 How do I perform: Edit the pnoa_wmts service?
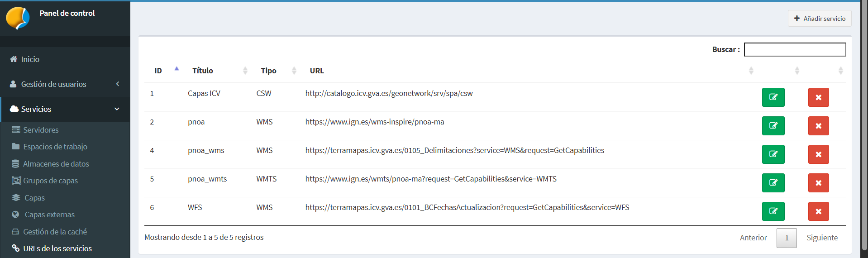click(773, 183)
